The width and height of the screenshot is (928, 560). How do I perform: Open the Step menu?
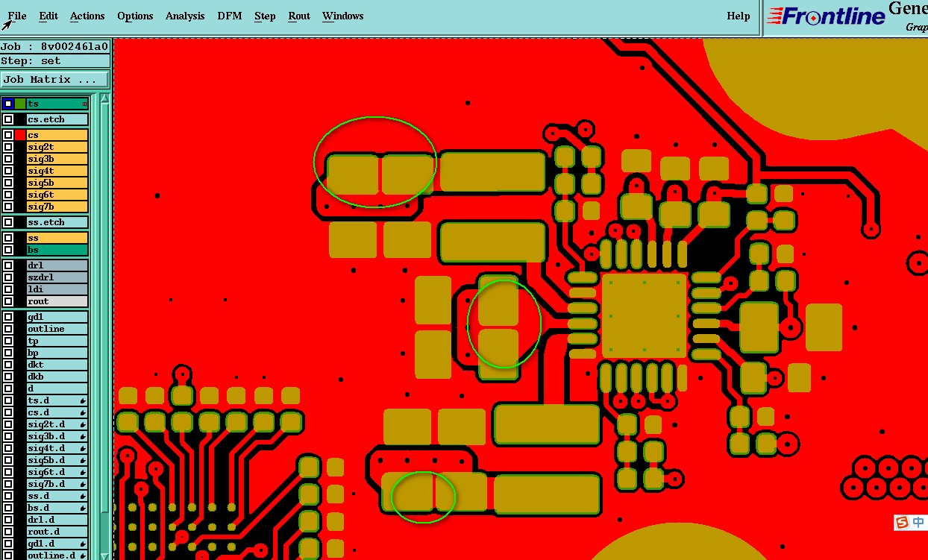tap(265, 16)
